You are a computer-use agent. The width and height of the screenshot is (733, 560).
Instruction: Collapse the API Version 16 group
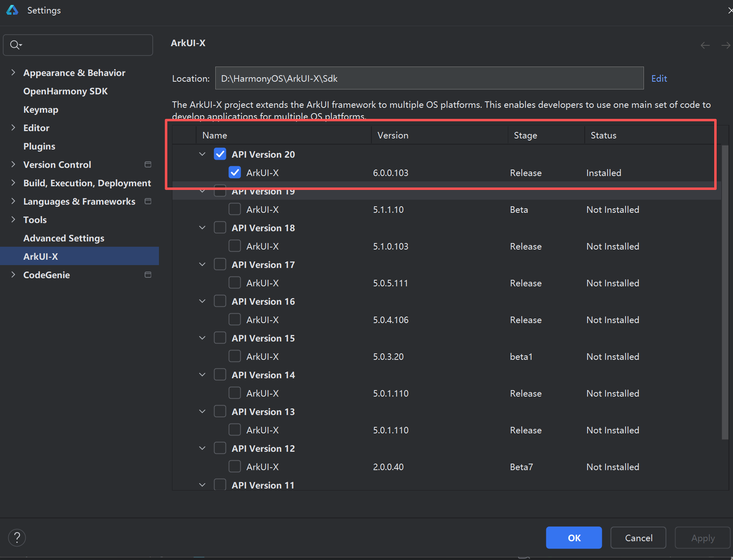click(x=202, y=301)
